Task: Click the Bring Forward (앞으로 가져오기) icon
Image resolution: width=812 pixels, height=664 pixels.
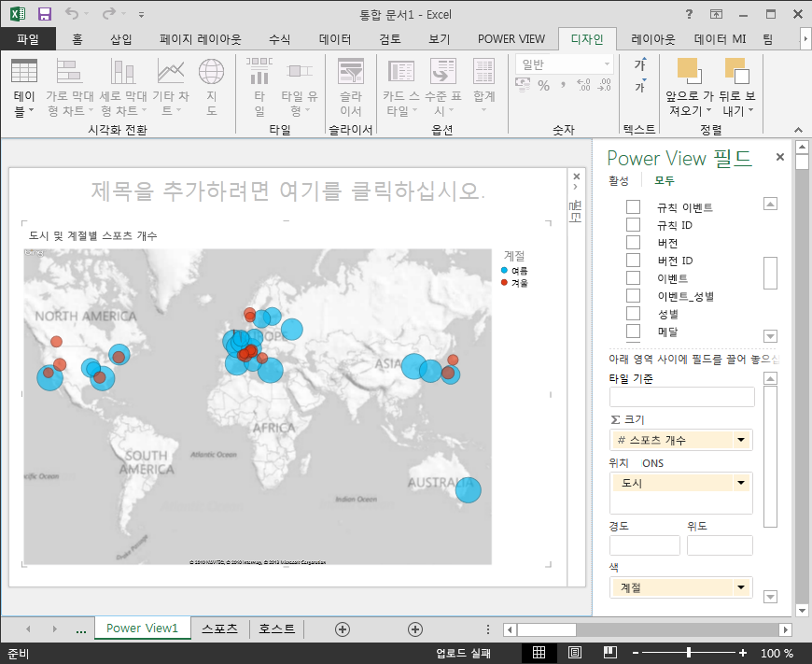Action: coord(689,72)
